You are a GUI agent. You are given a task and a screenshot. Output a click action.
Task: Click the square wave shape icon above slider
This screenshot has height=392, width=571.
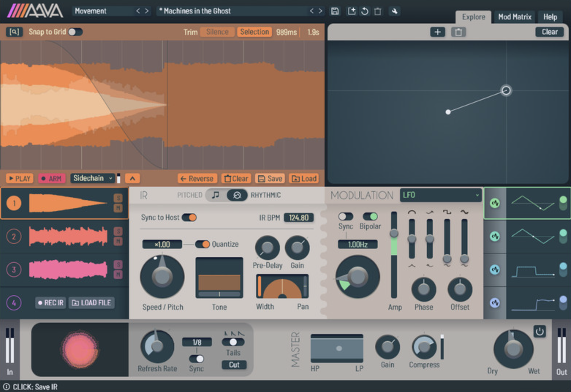tap(447, 212)
